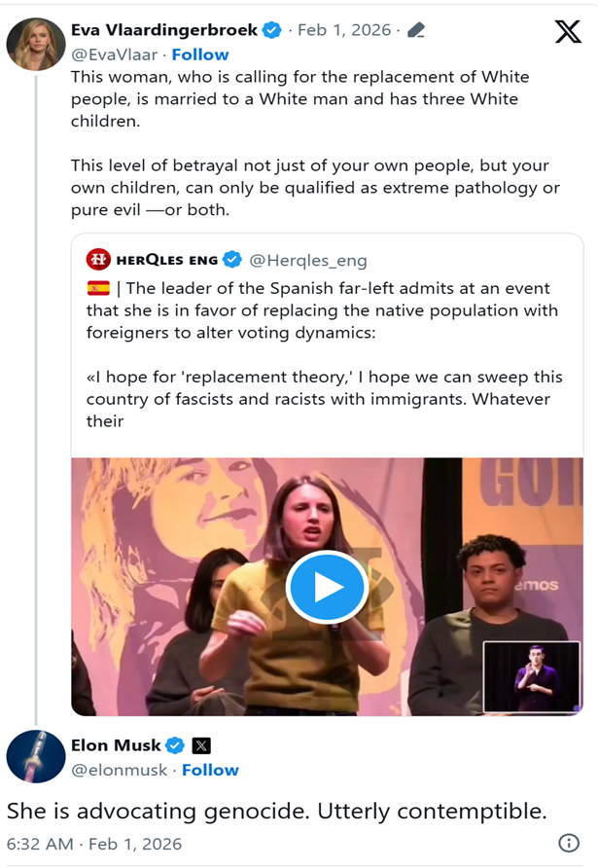Click the X logo in the top corner

(x=568, y=31)
